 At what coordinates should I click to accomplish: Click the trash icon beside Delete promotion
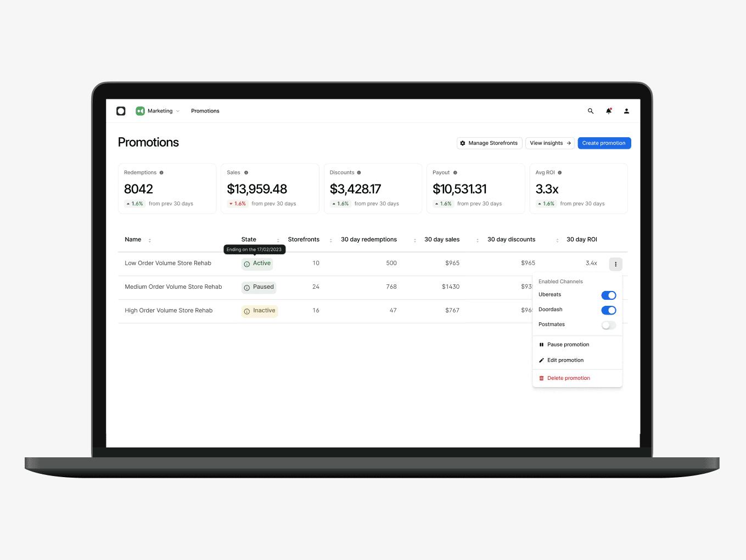(x=541, y=378)
